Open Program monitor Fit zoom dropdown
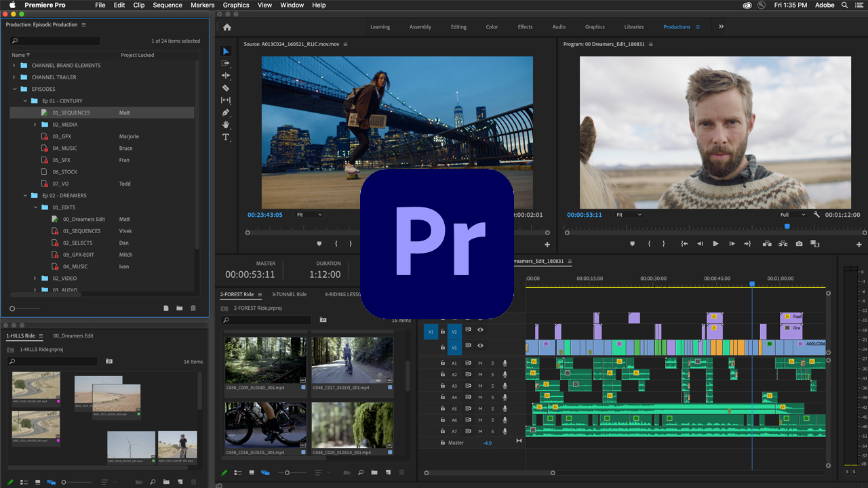Viewport: 868px width, 488px height. tap(629, 215)
